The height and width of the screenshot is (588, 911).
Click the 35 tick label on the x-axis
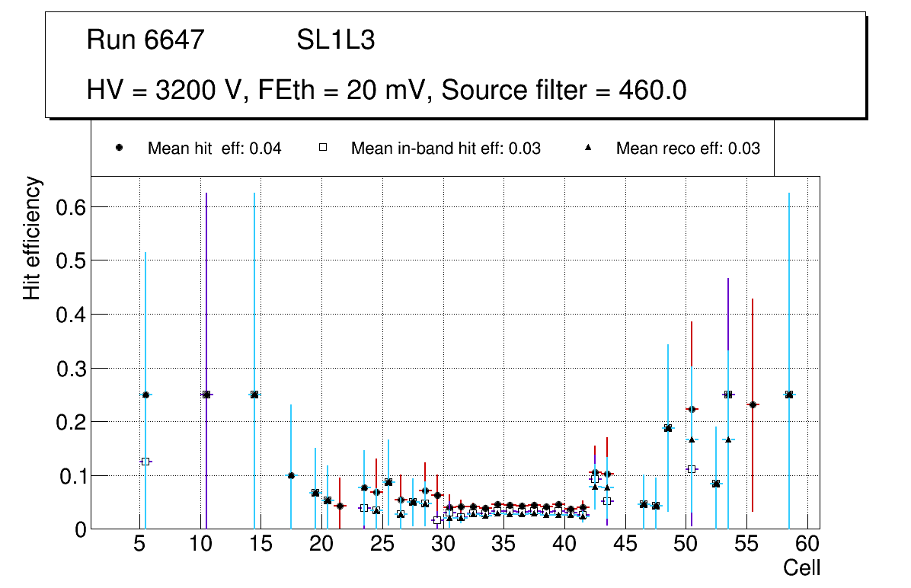(503, 545)
